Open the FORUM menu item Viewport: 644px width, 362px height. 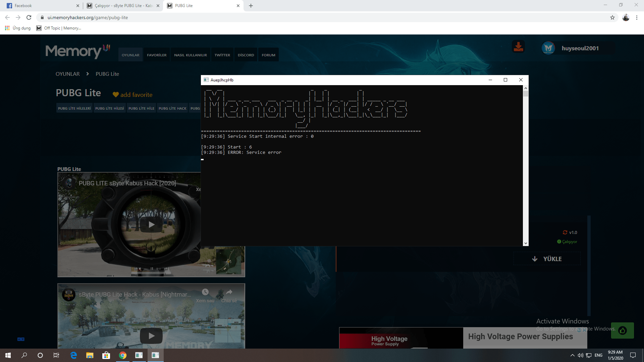(268, 55)
